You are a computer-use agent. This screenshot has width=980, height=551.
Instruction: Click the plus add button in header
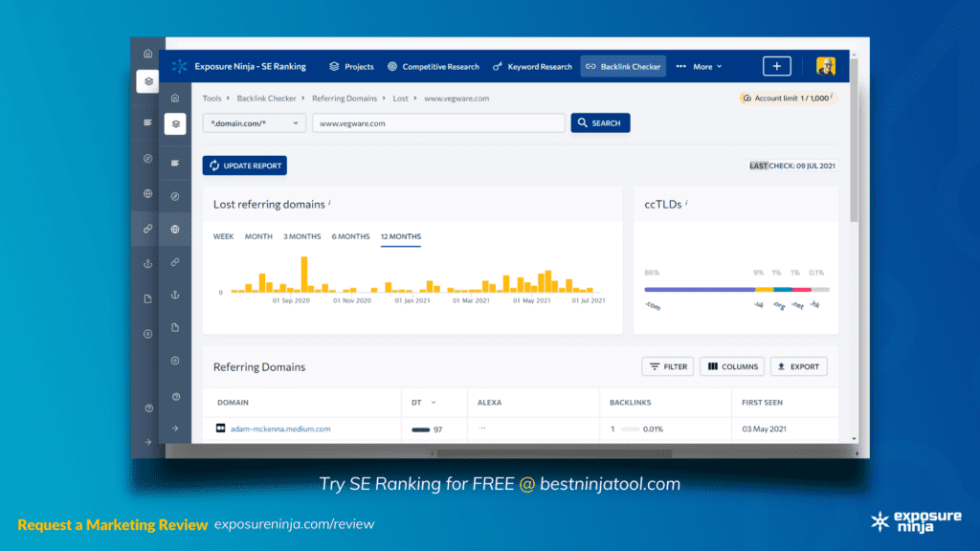click(777, 66)
